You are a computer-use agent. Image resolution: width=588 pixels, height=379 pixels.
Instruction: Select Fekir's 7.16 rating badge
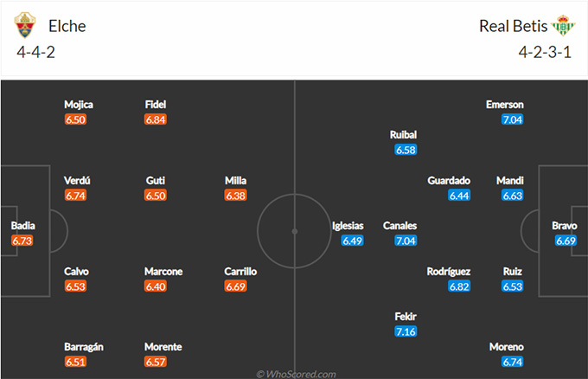click(406, 331)
